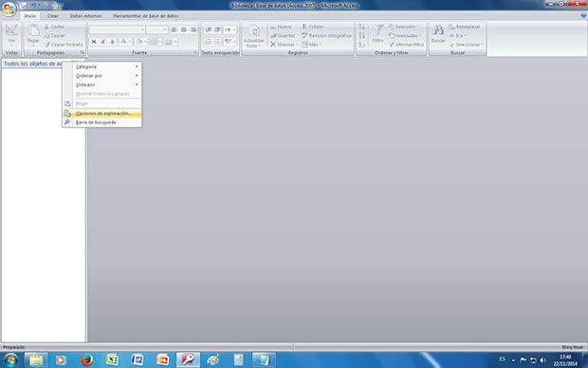Toggle underline (S) formatting
Viewport: 588px width, 368px height.
(112, 42)
